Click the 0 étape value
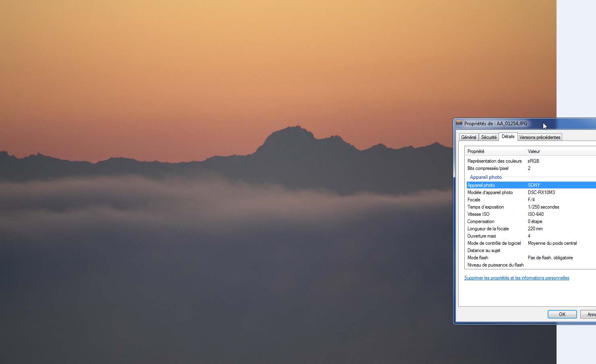This screenshot has width=596, height=364. point(535,221)
